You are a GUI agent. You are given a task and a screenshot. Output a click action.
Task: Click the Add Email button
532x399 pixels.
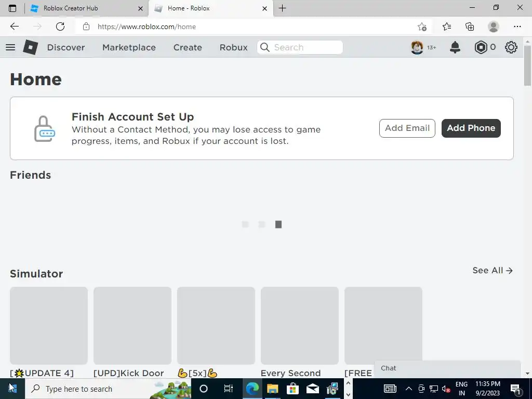(x=407, y=128)
